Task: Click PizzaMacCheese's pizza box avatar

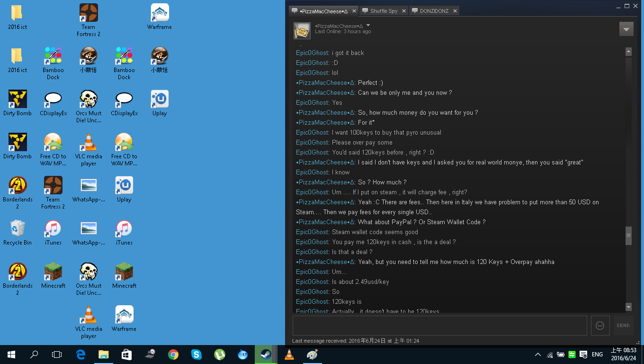Action: click(302, 30)
